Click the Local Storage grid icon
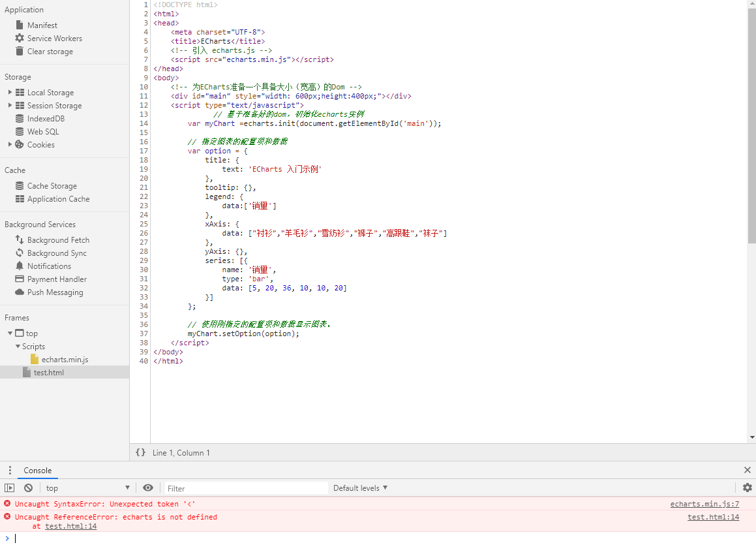Screen dimensions: 756x560 pos(20,92)
